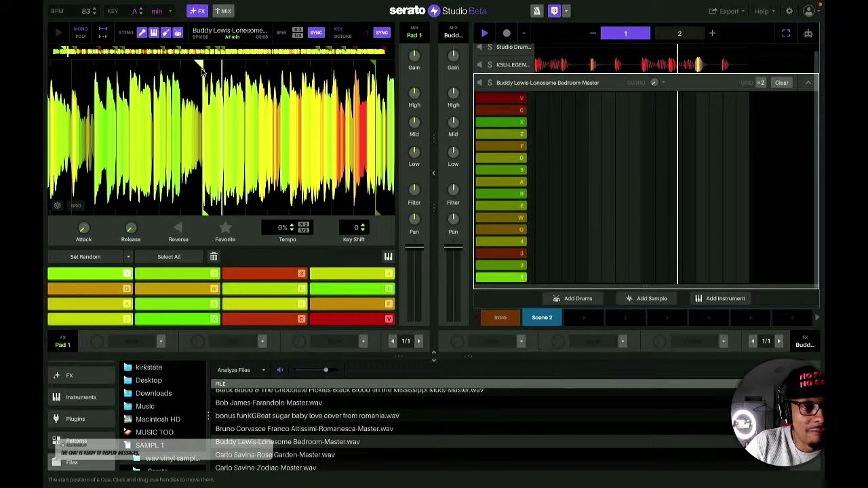Delete selected cues with the trash icon
The width and height of the screenshot is (868, 488).
[214, 257]
